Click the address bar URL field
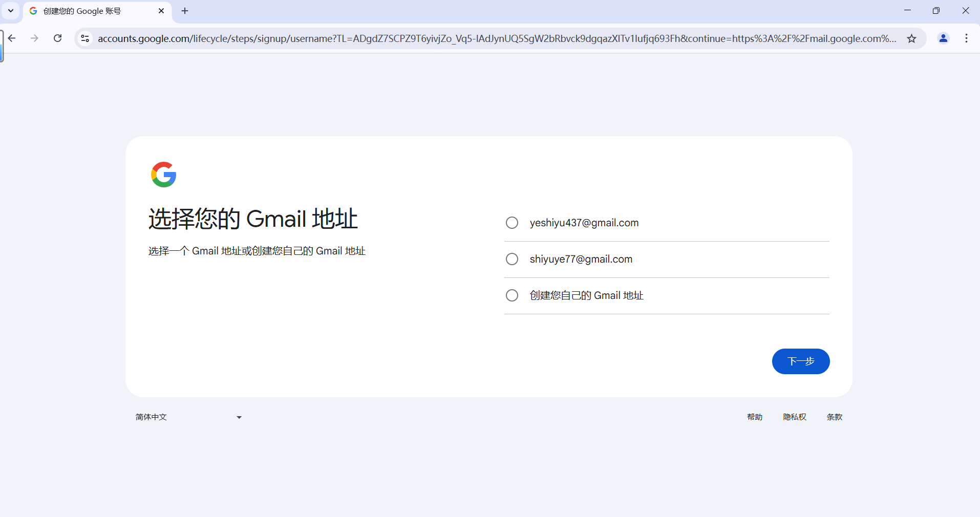The height and width of the screenshot is (517, 980). [x=497, y=38]
